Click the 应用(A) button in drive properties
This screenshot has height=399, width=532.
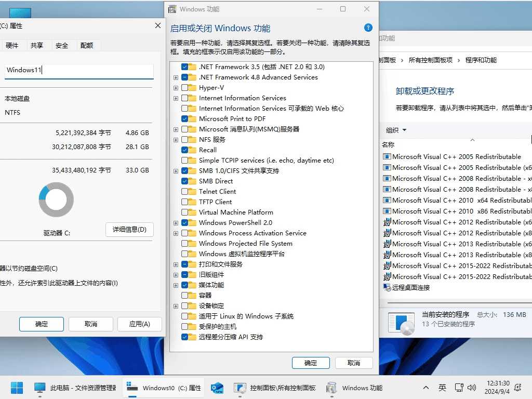click(139, 324)
